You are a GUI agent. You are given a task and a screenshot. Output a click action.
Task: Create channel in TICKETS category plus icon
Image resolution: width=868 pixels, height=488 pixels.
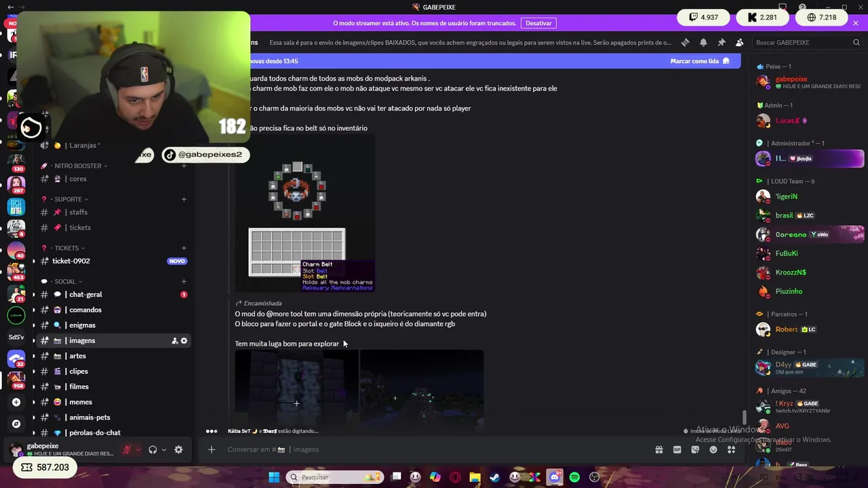(184, 248)
